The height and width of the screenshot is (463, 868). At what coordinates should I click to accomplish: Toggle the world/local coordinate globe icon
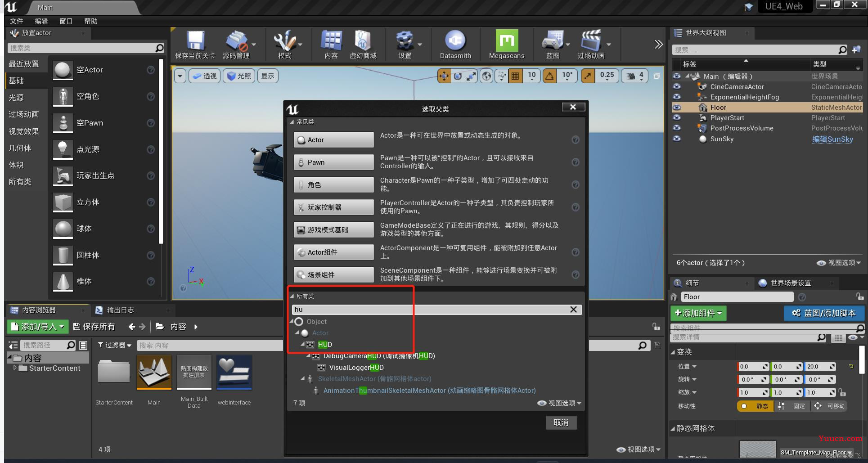tap(486, 76)
